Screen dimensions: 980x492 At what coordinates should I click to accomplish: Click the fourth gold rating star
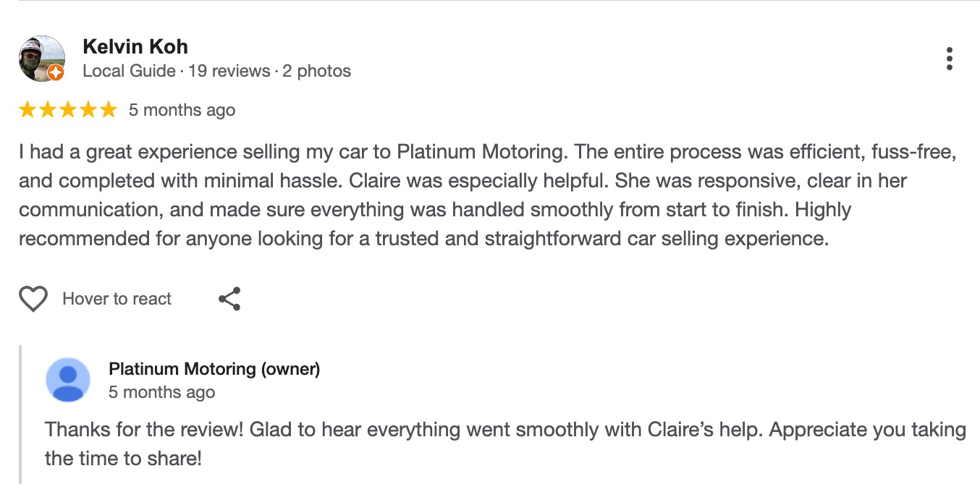point(88,110)
